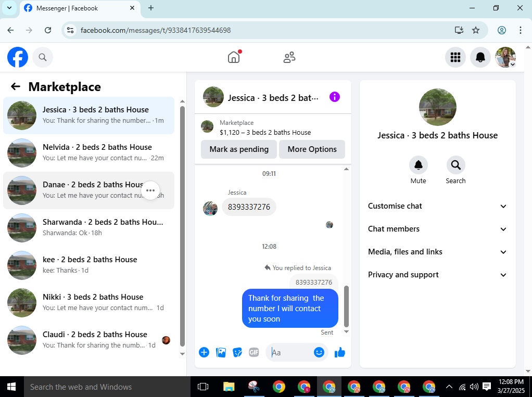Open Claudi 2 beds 2 baths conversation
The image size is (532, 397).
pos(89,340)
